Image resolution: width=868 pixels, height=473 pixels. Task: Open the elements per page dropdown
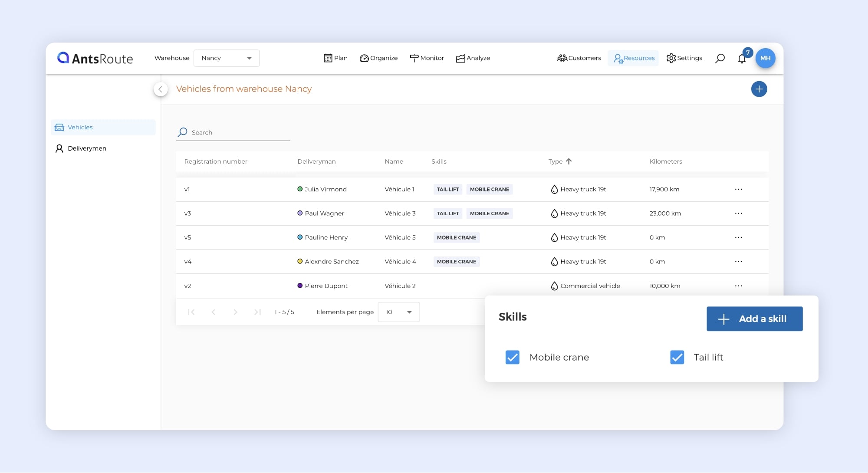398,312
